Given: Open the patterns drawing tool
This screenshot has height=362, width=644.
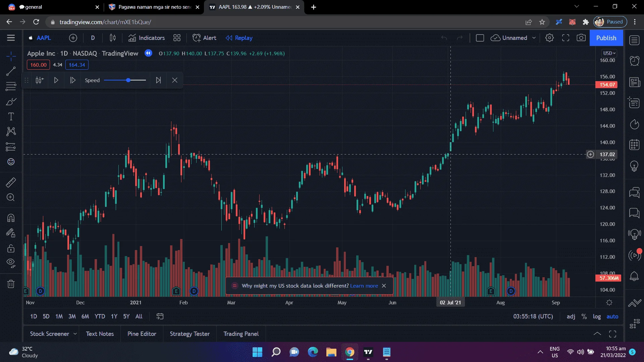Looking at the screenshot, I should click(x=11, y=131).
